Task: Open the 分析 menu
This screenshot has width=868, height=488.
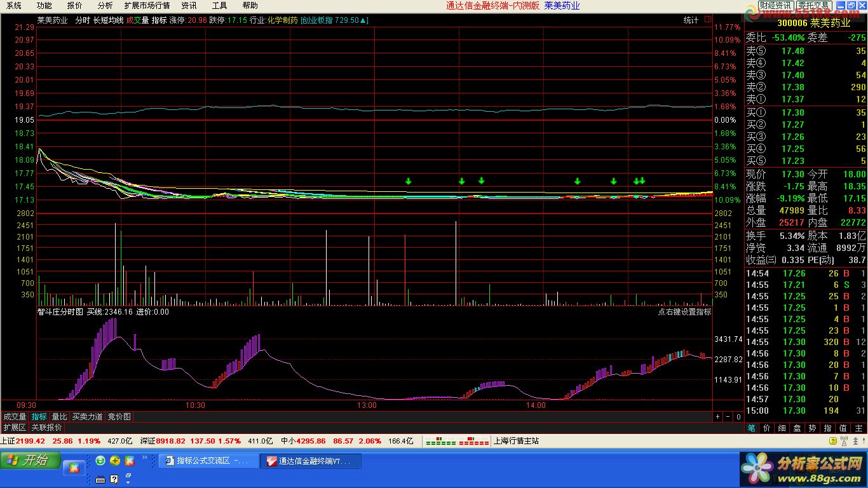Action: click(x=105, y=6)
